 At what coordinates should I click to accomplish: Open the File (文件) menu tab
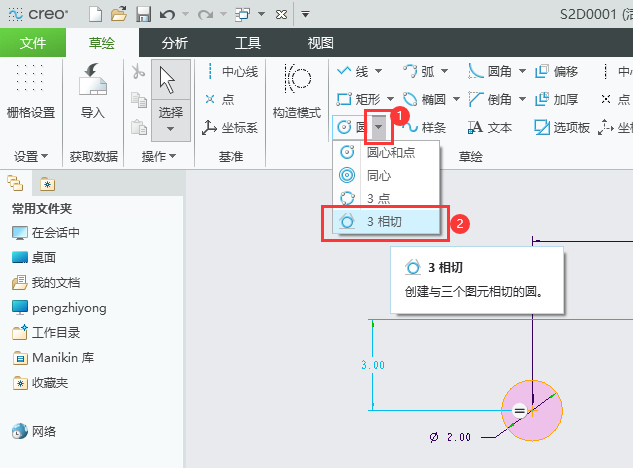[33, 43]
